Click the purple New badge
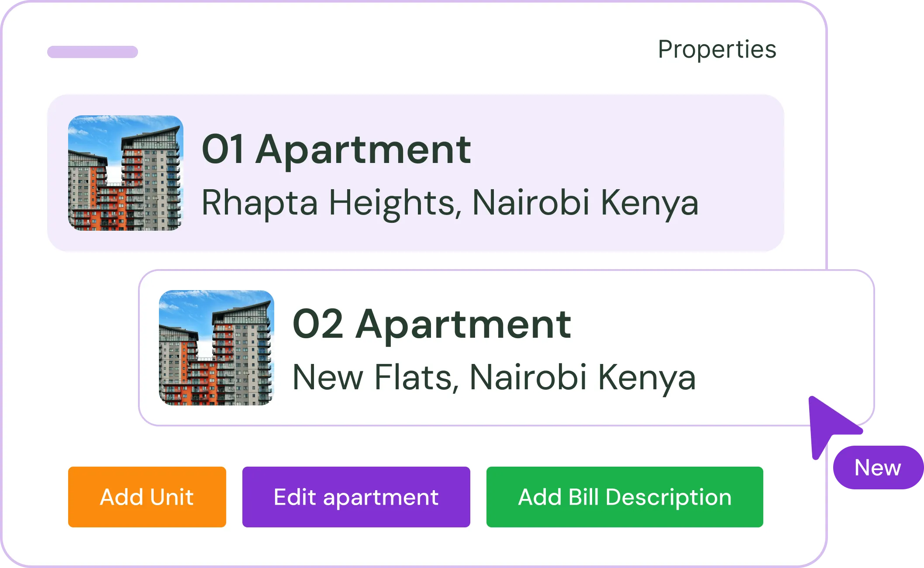Viewport: 924px width, 568px height. pyautogui.click(x=877, y=468)
